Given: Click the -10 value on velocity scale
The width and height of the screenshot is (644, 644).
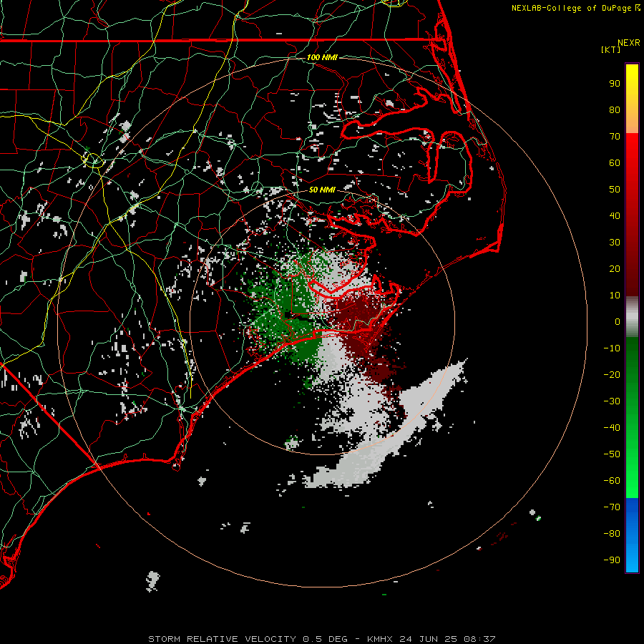Looking at the screenshot, I should click(x=612, y=348).
